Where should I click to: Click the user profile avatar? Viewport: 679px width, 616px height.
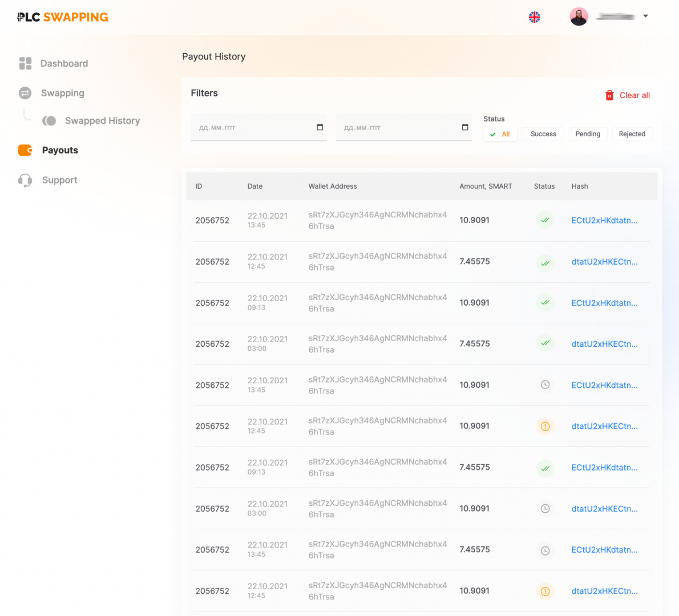point(579,17)
